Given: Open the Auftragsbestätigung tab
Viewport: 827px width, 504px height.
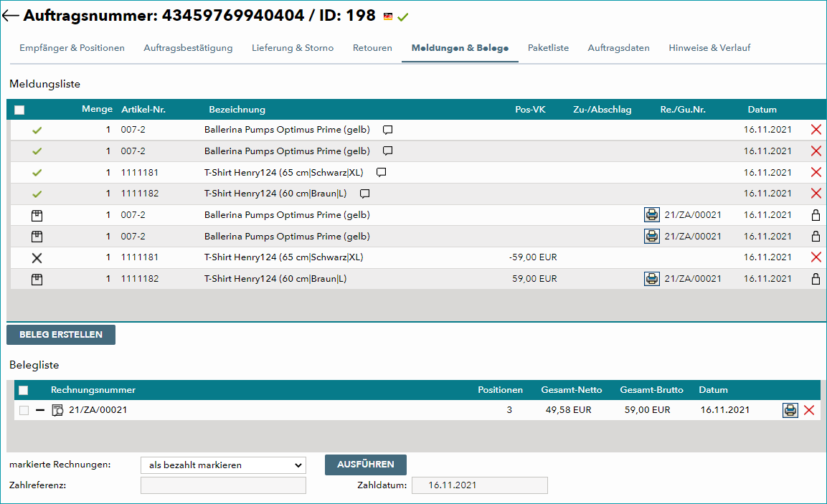Looking at the screenshot, I should click(189, 48).
